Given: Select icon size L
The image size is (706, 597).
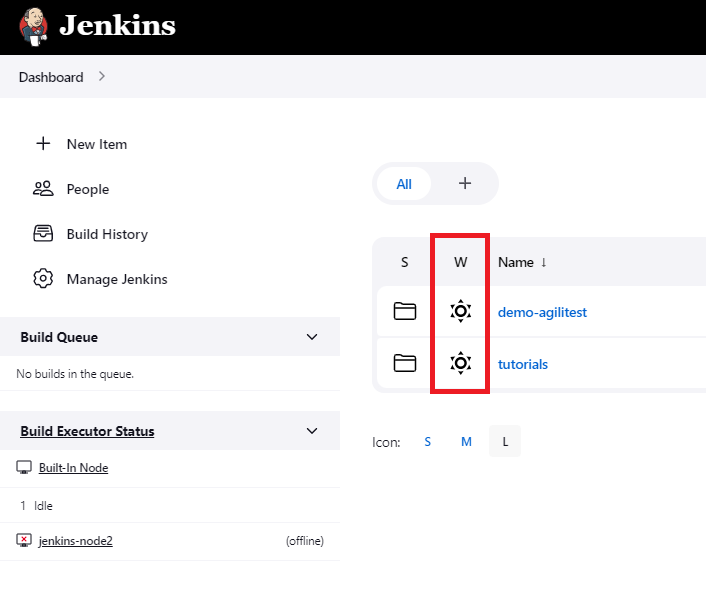Looking at the screenshot, I should coord(505,441).
